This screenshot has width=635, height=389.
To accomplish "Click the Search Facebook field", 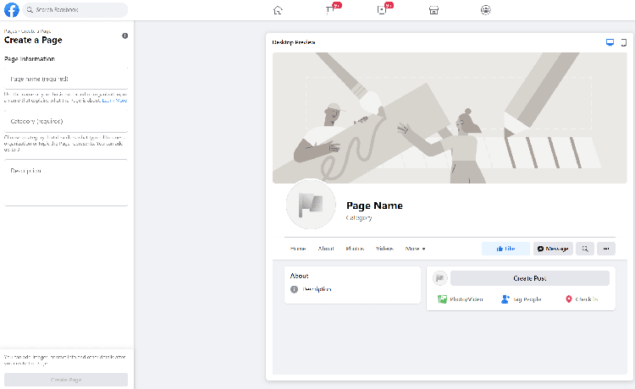I will [x=75, y=10].
